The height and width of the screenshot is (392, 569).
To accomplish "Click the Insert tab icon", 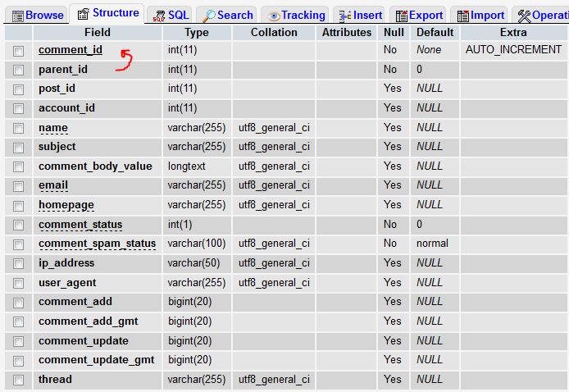I will click(x=344, y=16).
